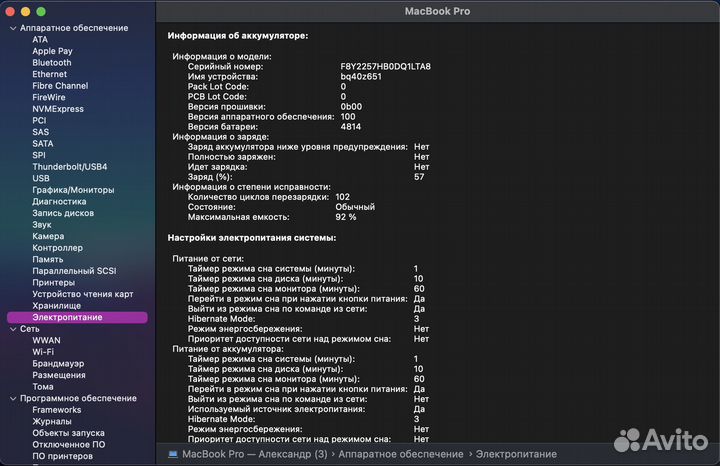The image size is (720, 466).
Task: Show the Память hardware info
Action: click(48, 259)
